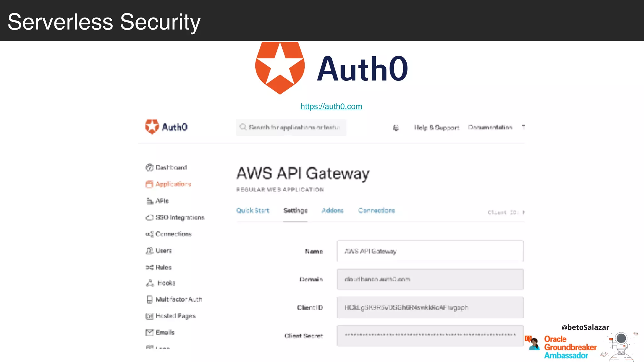Open APIs in the sidebar
Image resolution: width=644 pixels, height=362 pixels.
pos(162,201)
